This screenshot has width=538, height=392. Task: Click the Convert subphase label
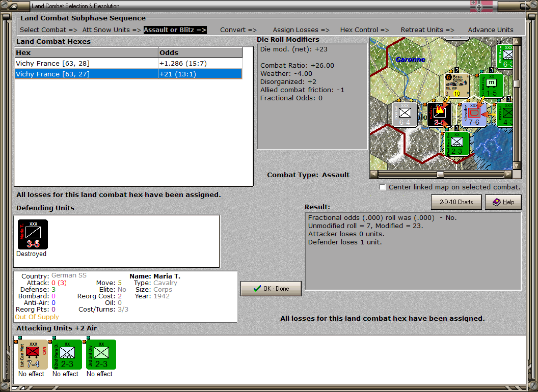[238, 30]
